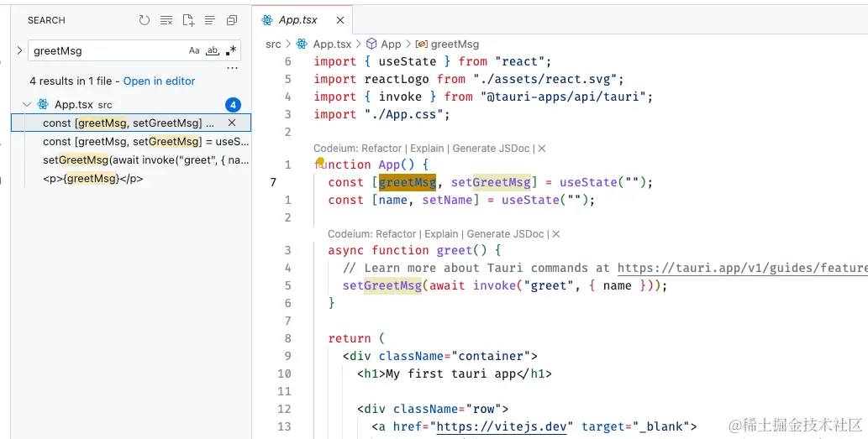This screenshot has height=439, width=868.
Task: Click Explain above function App
Action: click(427, 149)
